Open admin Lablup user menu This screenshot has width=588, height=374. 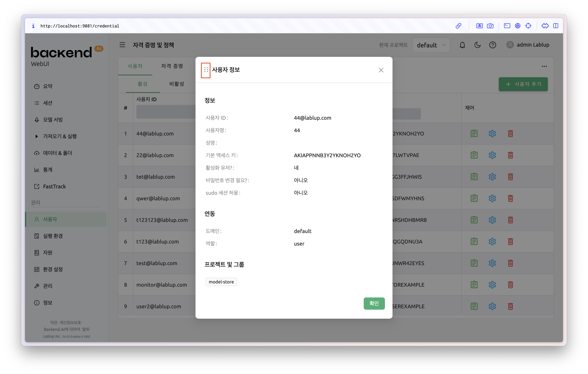[528, 45]
